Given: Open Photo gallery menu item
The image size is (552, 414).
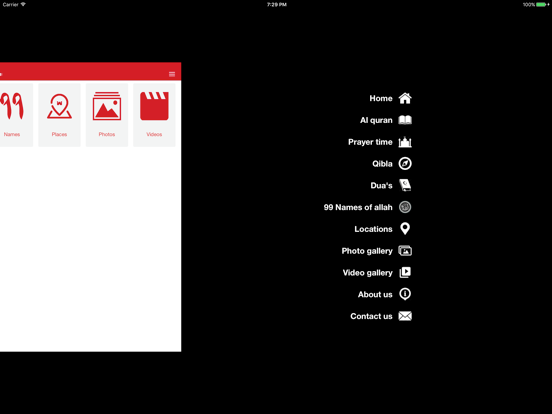Looking at the screenshot, I should click(367, 251).
